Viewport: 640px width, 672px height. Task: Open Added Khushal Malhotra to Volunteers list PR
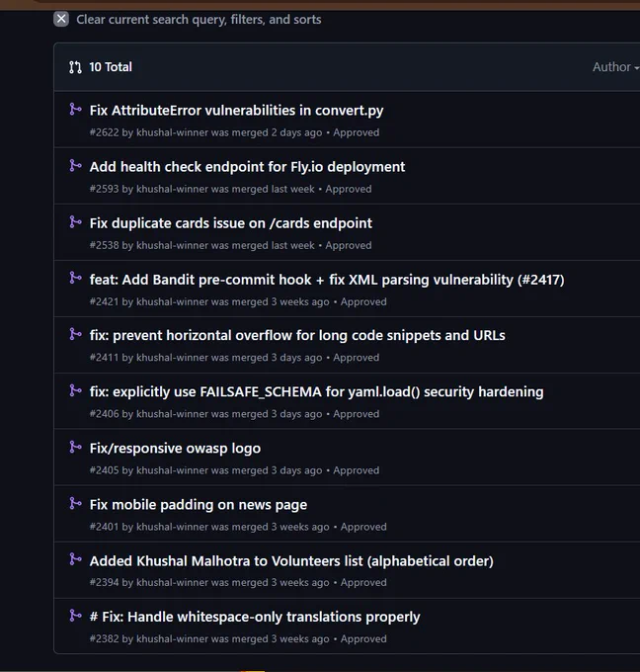[x=291, y=561]
